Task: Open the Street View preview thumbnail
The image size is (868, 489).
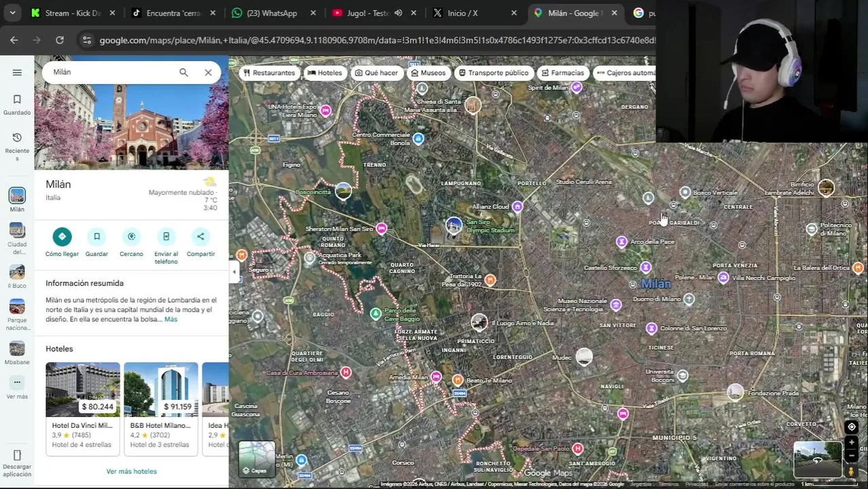Action: click(818, 460)
